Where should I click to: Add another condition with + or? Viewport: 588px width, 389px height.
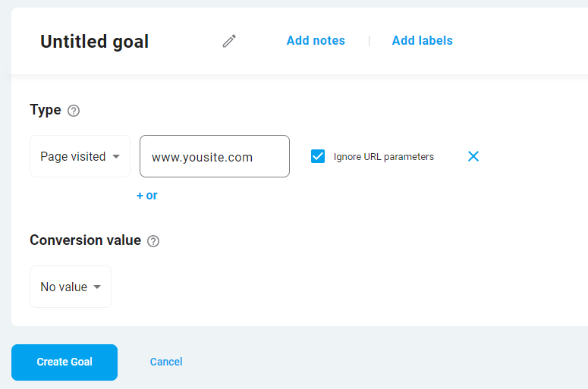[147, 196]
